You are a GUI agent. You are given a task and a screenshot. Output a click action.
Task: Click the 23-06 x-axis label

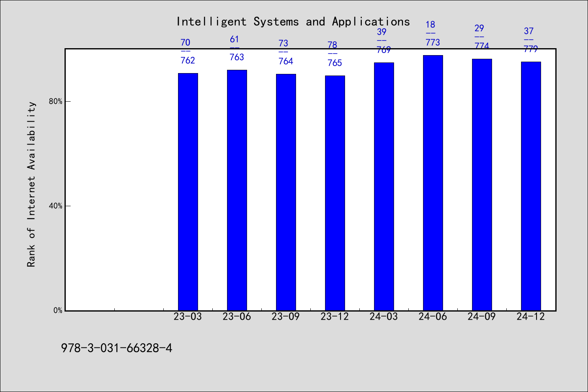click(x=237, y=316)
